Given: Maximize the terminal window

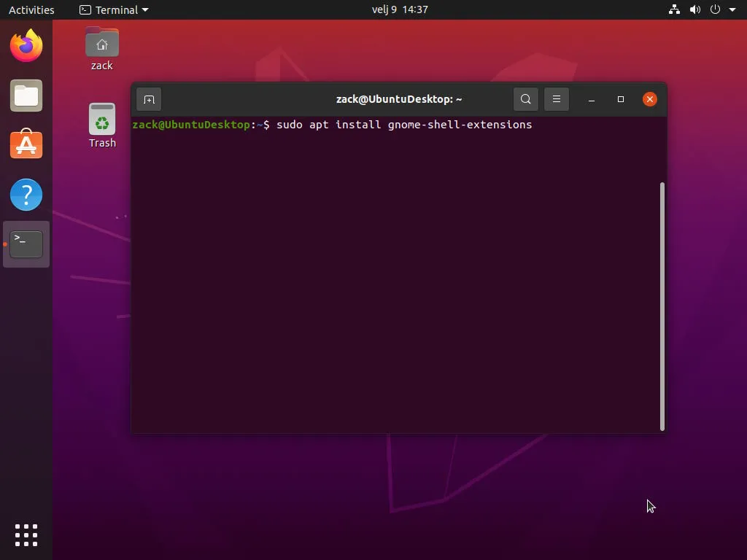Looking at the screenshot, I should (620, 99).
